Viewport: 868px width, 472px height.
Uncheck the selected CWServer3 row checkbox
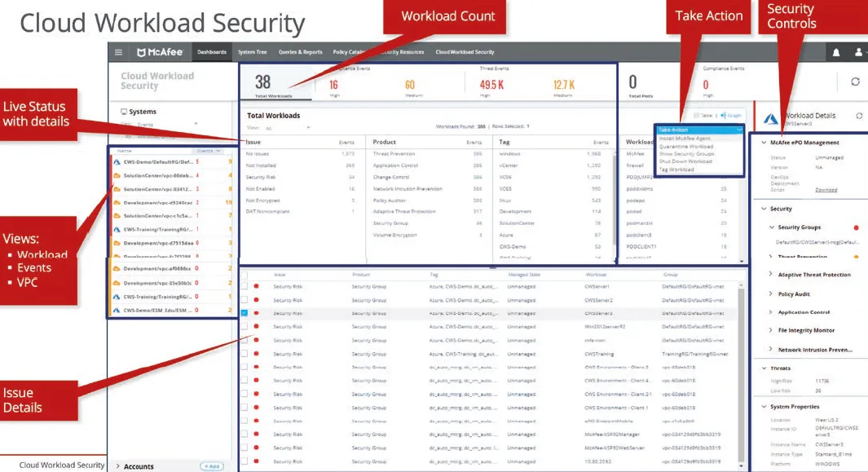click(245, 313)
